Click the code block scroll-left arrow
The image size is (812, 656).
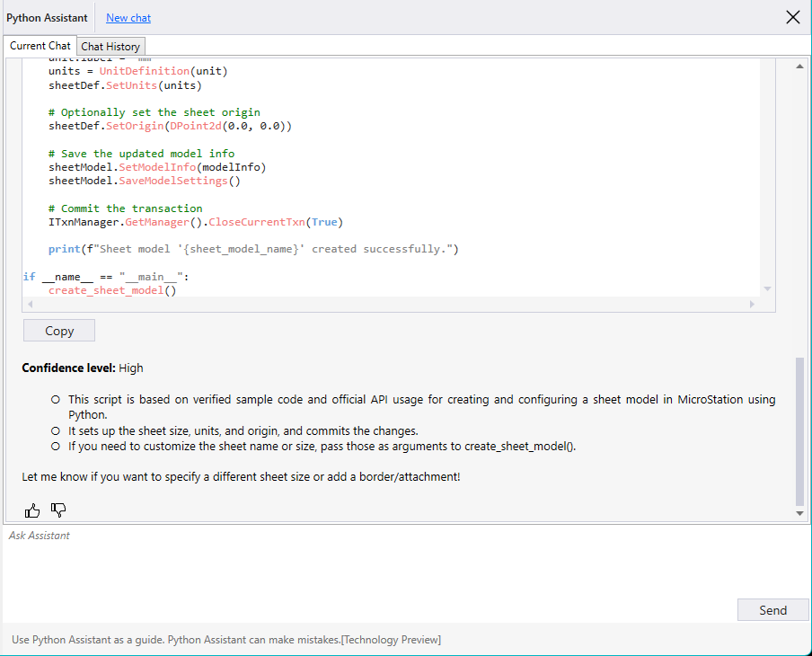click(x=30, y=304)
